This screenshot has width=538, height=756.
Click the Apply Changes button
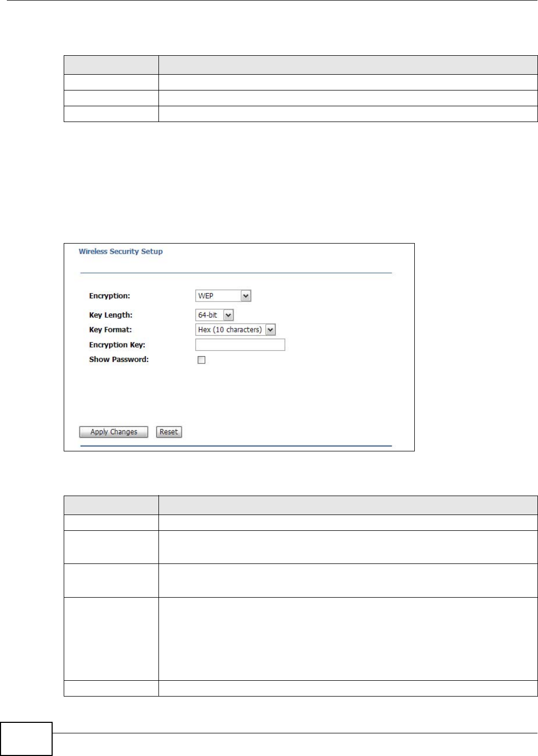(114, 432)
